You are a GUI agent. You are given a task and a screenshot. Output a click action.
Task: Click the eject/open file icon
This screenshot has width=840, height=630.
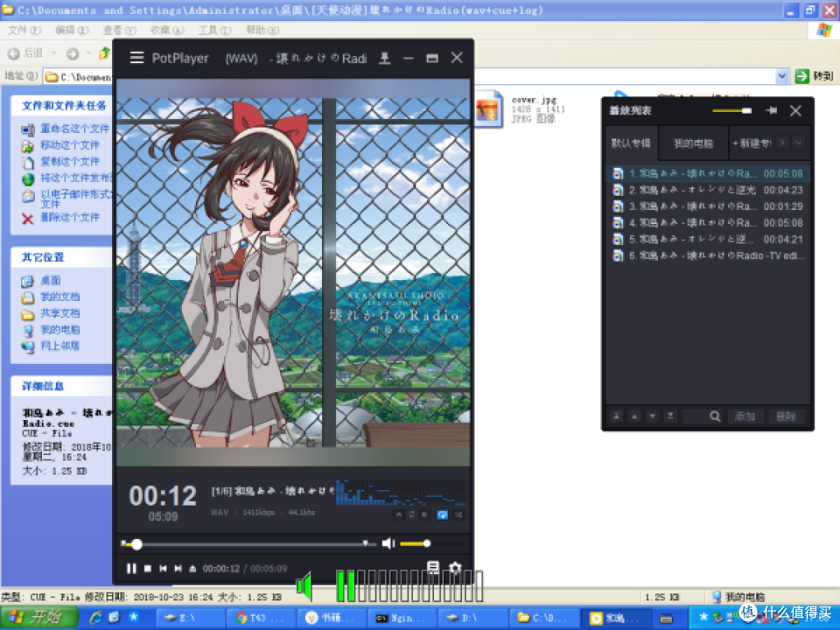(x=192, y=569)
